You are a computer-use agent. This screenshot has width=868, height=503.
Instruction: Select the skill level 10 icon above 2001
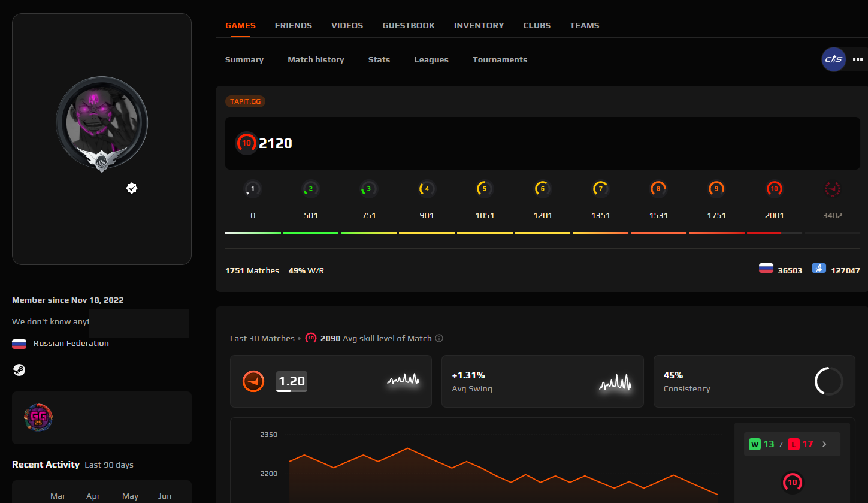775,189
